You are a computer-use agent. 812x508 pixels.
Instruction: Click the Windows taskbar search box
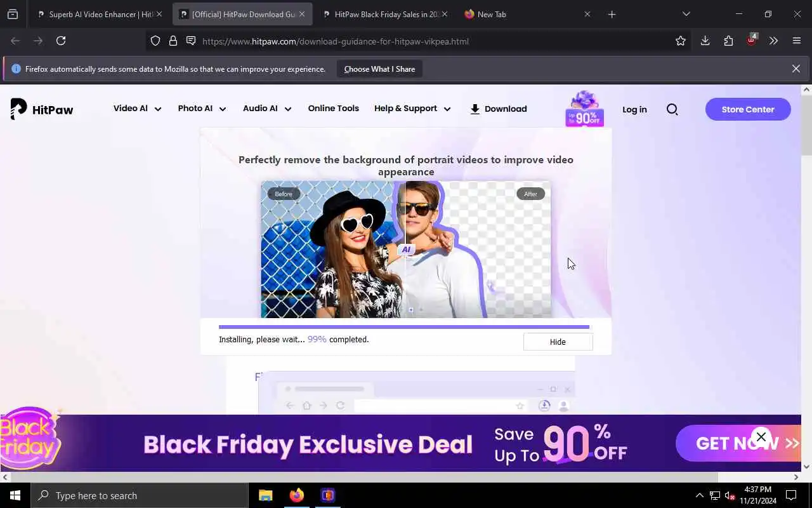coord(140,495)
